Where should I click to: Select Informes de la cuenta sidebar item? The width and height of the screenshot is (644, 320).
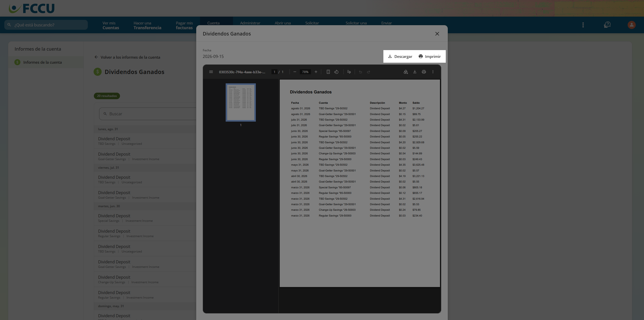(x=46, y=62)
